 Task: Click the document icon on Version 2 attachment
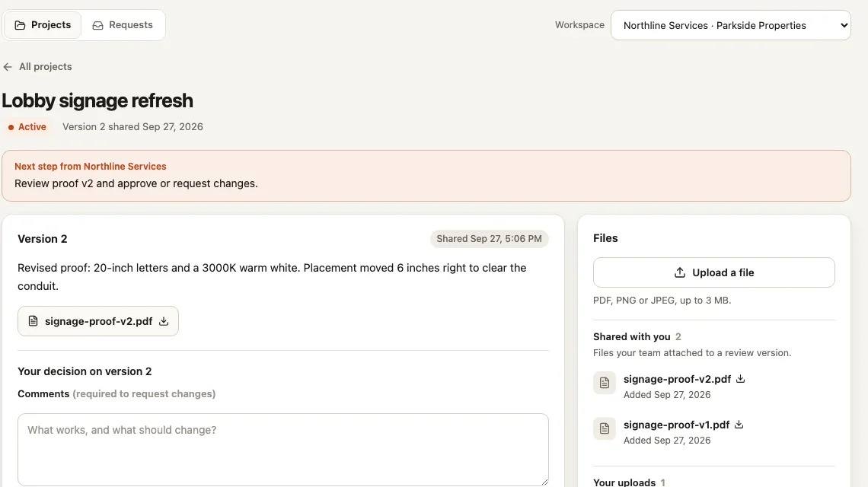[x=34, y=321]
